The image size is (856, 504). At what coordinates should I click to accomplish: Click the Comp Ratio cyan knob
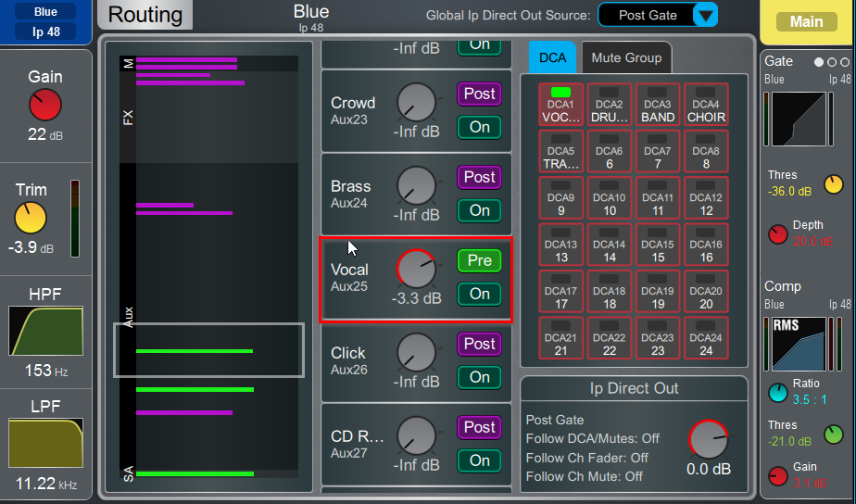pyautogui.click(x=778, y=393)
